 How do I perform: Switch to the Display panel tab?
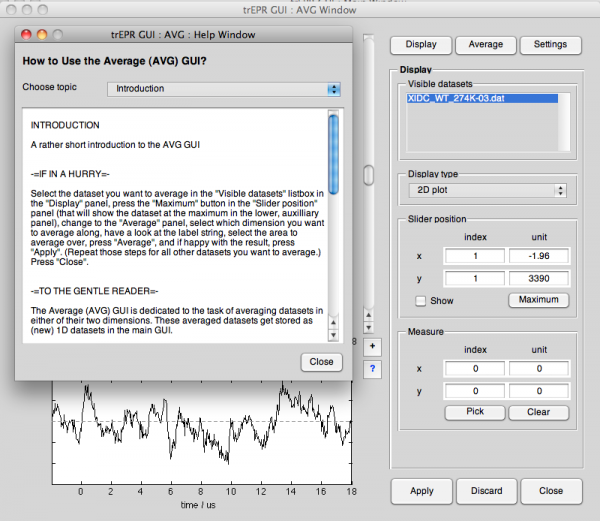(x=421, y=45)
